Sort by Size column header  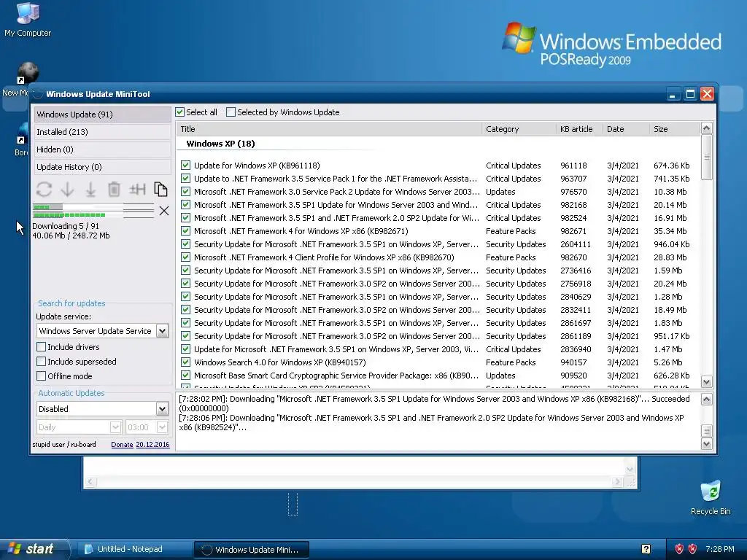coord(675,129)
